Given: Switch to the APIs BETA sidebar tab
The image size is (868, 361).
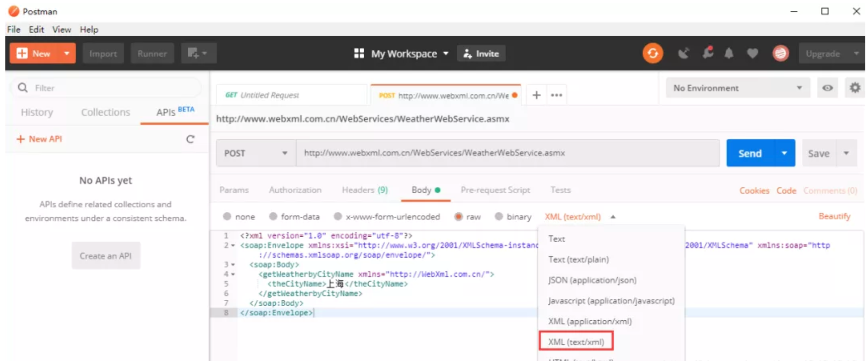Looking at the screenshot, I should pyautogui.click(x=175, y=112).
